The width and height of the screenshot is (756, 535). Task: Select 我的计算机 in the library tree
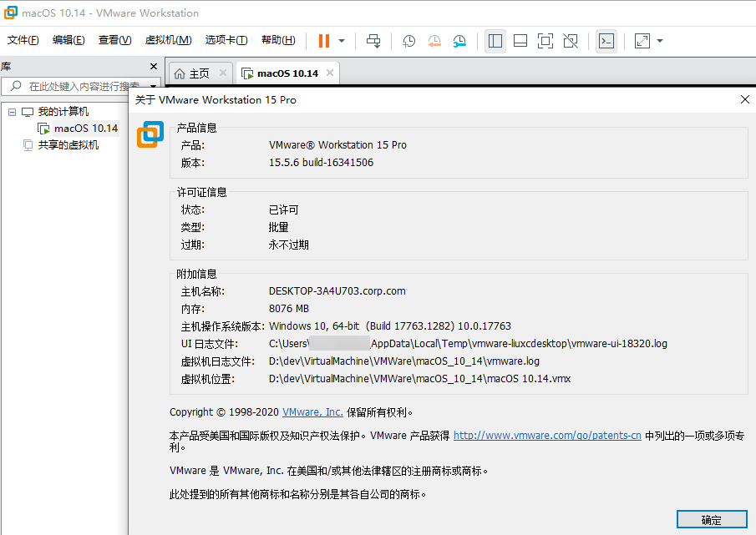click(63, 112)
